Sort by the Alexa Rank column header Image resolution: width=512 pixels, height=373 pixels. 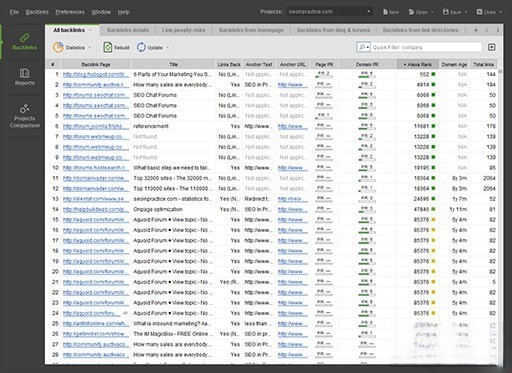tap(417, 64)
